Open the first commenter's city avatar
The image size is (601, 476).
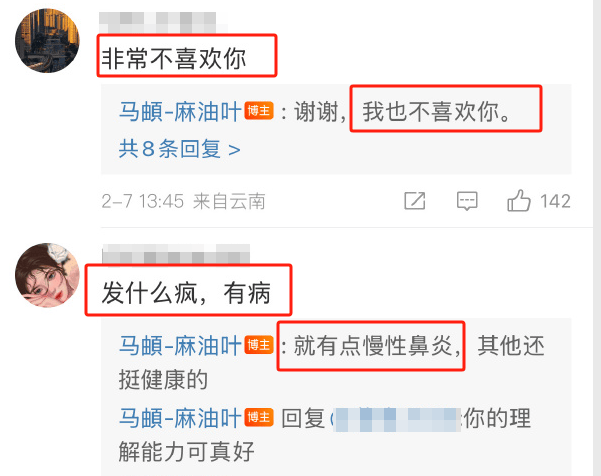click(x=47, y=41)
